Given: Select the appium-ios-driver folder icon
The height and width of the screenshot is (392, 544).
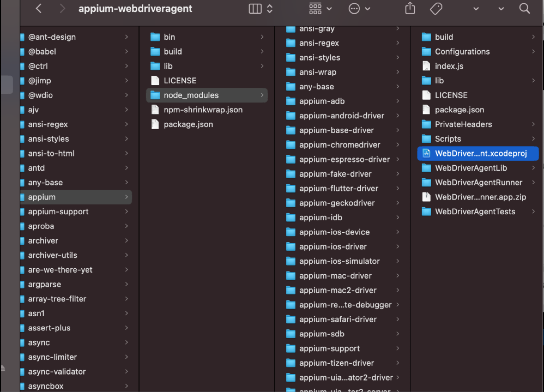Looking at the screenshot, I should (x=291, y=247).
